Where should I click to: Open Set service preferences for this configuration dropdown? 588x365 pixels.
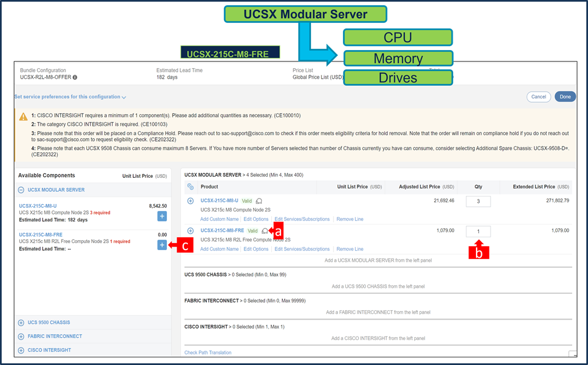coord(70,97)
